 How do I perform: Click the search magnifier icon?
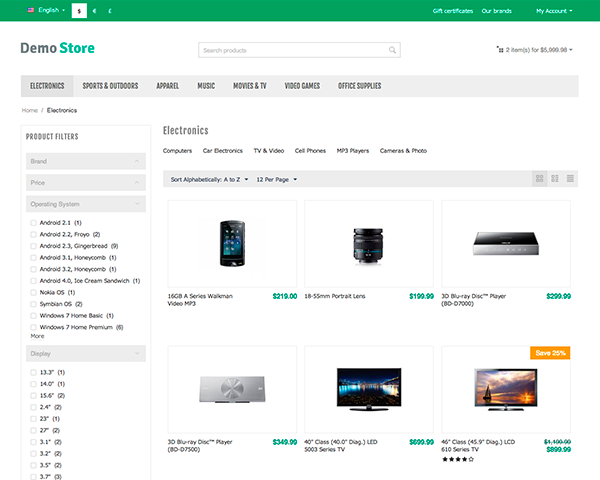[392, 50]
